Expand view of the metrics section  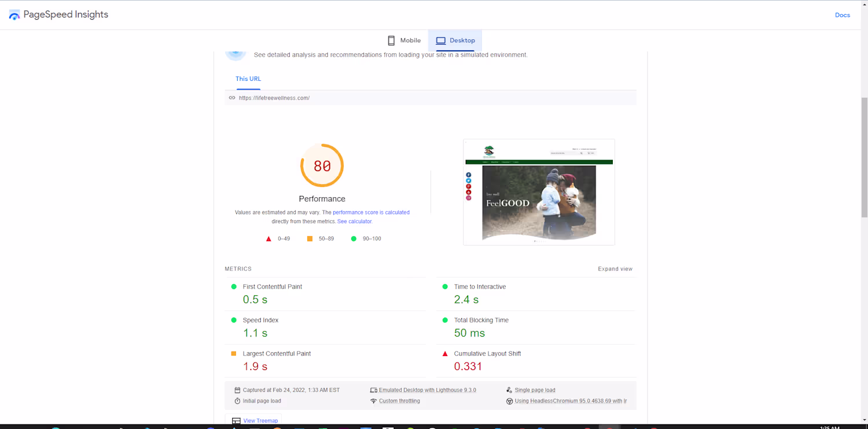(x=615, y=269)
